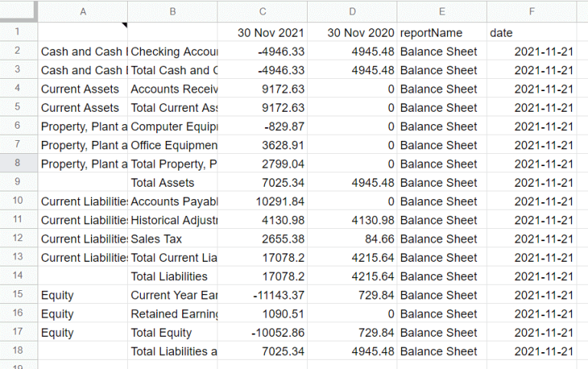Viewport: 588px width, 369px height.
Task: Select the column A header
Action: [x=83, y=11]
